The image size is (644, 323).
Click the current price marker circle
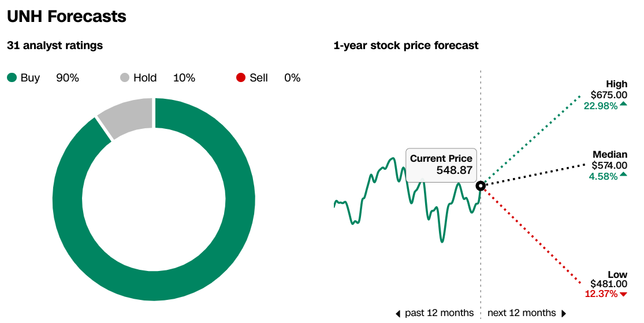(x=481, y=186)
